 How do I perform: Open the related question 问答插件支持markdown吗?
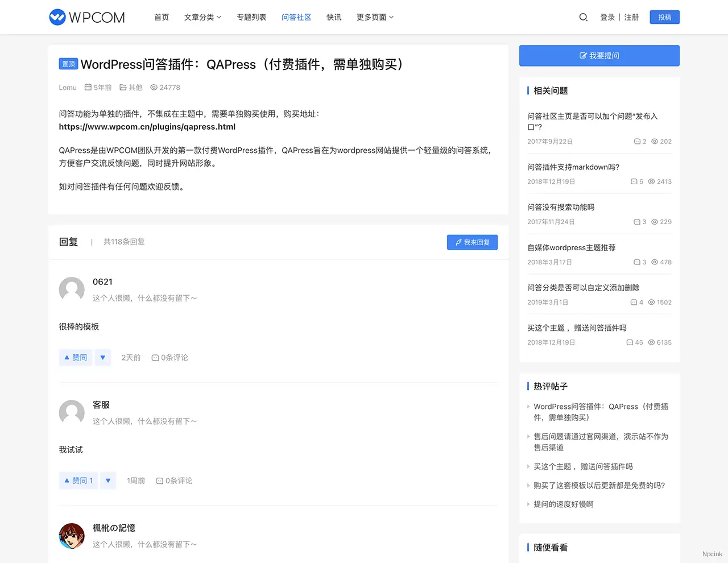[573, 167]
